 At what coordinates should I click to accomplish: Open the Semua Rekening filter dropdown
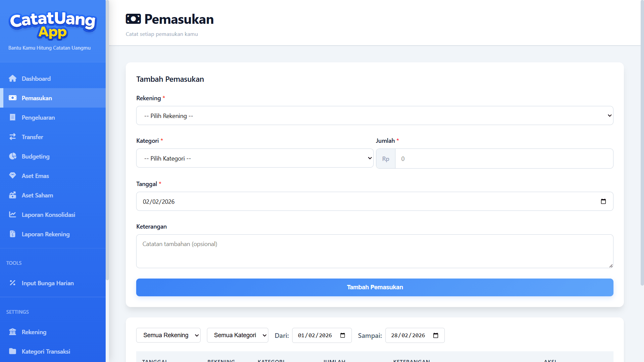tap(168, 335)
